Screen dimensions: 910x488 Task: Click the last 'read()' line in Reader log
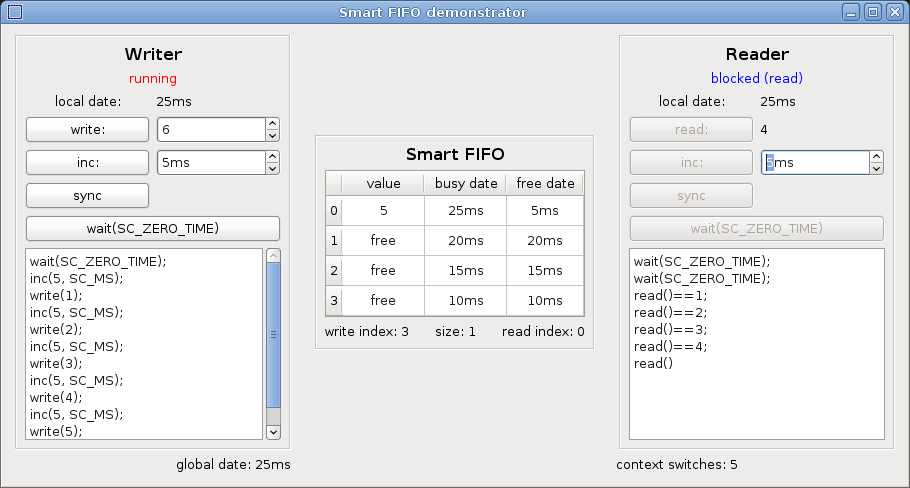653,363
